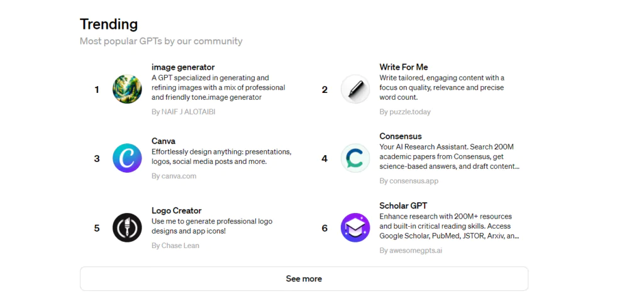644x304 pixels.
Task: Click the Logo Creator title
Action: (x=177, y=210)
